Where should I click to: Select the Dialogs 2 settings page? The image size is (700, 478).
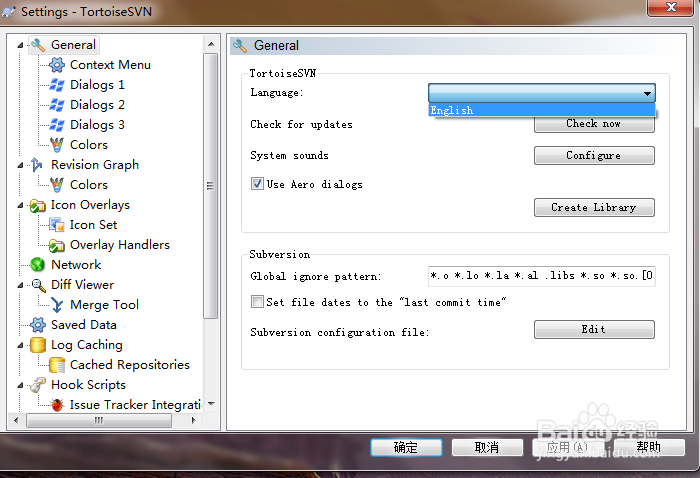pos(97,105)
